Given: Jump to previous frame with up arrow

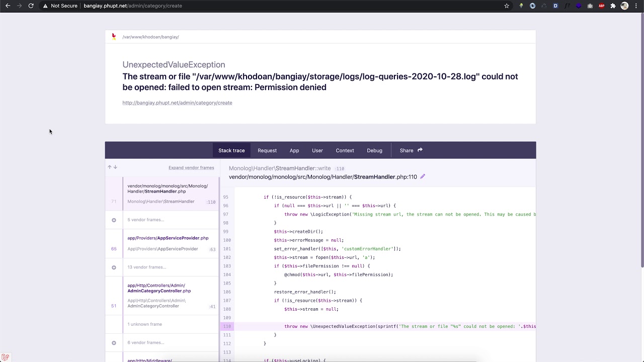Looking at the screenshot, I should click(x=109, y=167).
